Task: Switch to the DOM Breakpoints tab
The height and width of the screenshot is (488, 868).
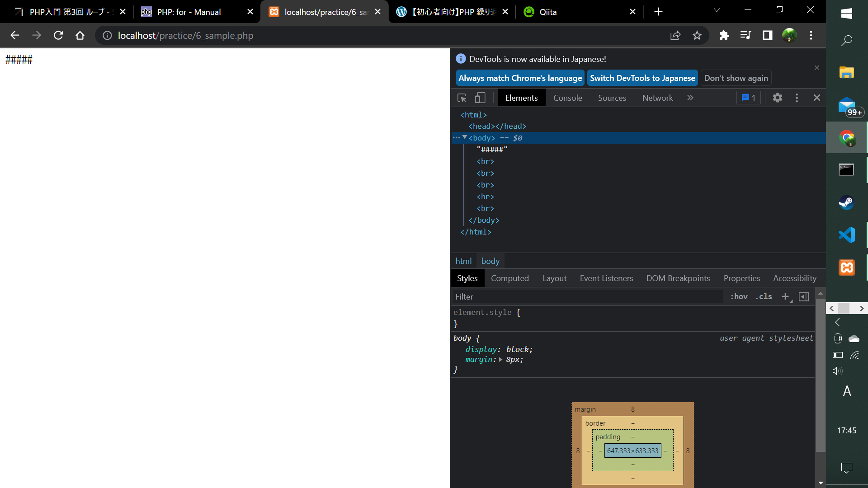Action: [x=678, y=278]
